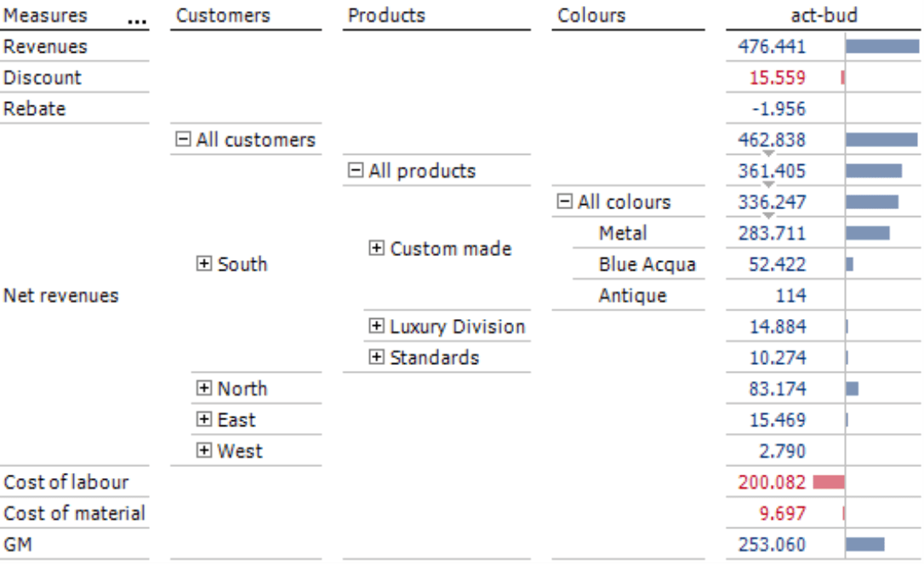Click the Revenues blue bar
Image resolution: width=924 pixels, height=564 pixels.
point(882,46)
